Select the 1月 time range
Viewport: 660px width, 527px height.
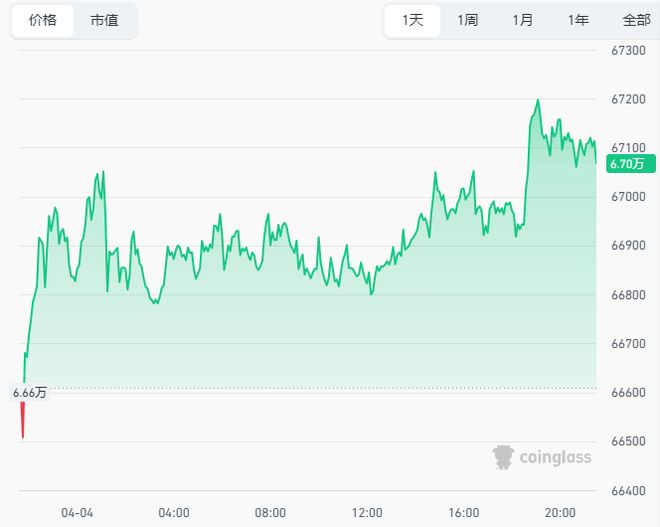point(522,20)
